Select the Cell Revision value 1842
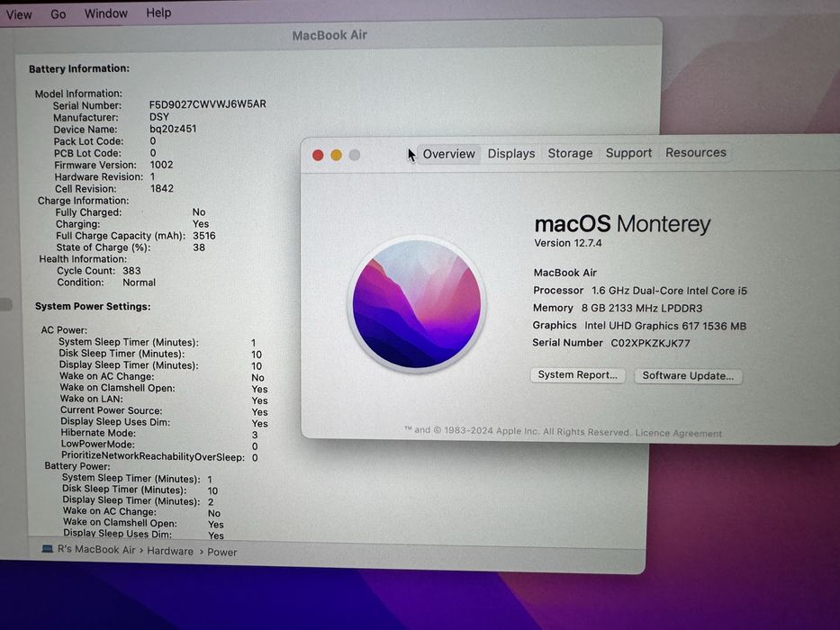This screenshot has height=630, width=840. (162, 189)
